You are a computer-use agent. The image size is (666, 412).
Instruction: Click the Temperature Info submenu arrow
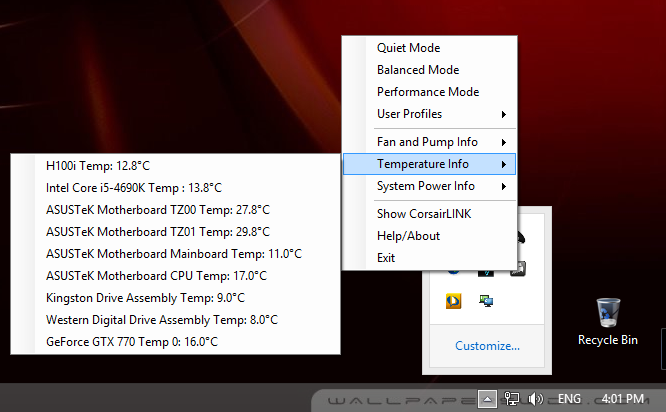point(504,164)
